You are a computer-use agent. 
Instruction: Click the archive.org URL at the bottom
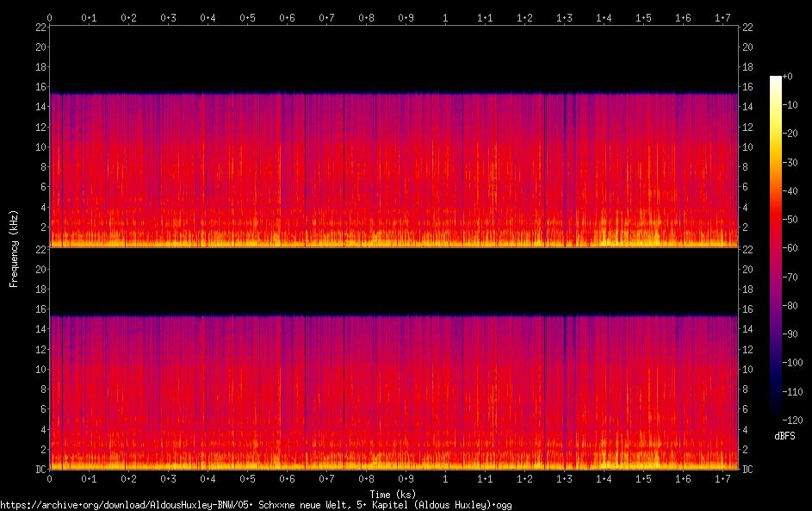256,505
